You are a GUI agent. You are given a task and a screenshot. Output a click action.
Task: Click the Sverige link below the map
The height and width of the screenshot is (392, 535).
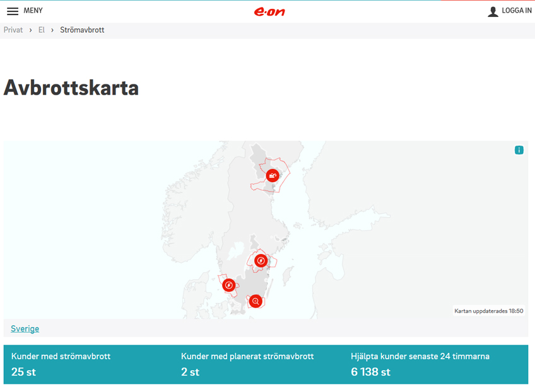tap(25, 328)
